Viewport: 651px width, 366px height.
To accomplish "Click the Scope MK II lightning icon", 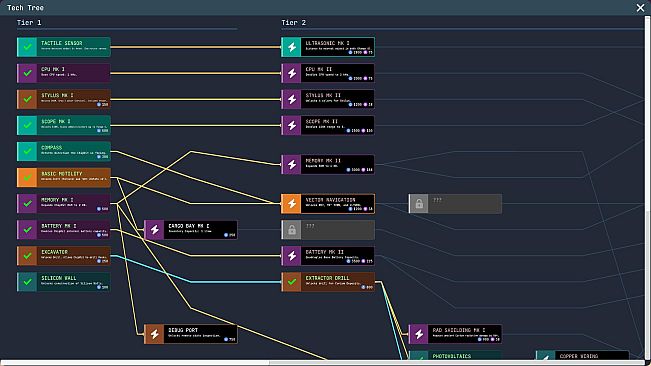I will [x=292, y=125].
